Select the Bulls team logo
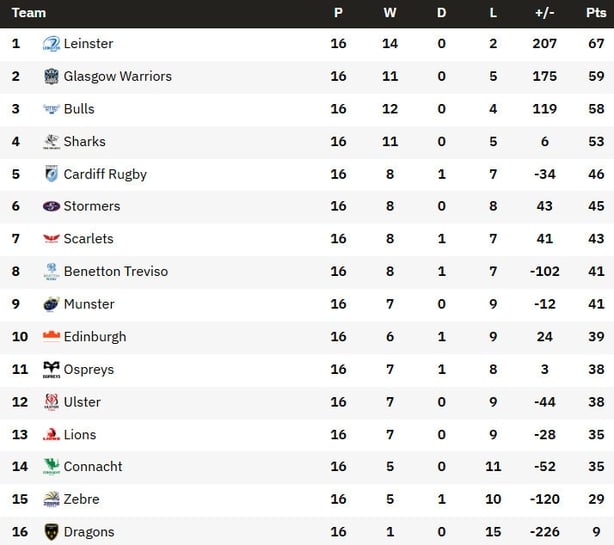 click(x=51, y=109)
